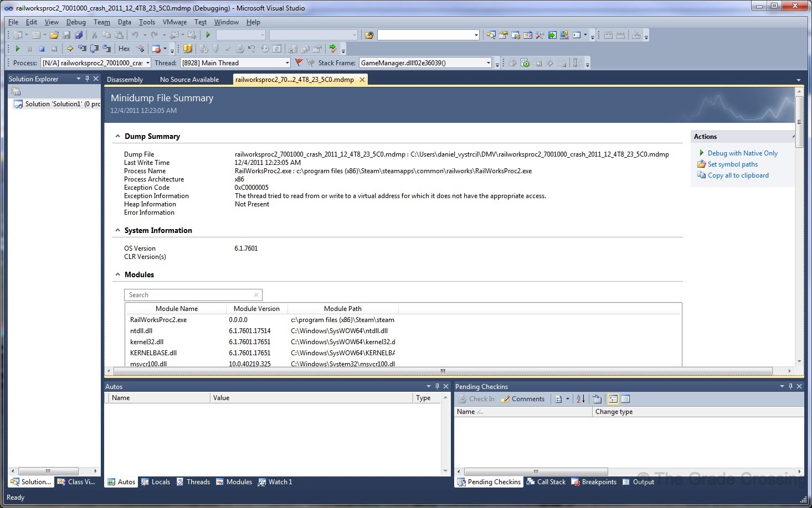Click the Cut scissors icon
This screenshot has height=508, width=812.
tap(94, 35)
